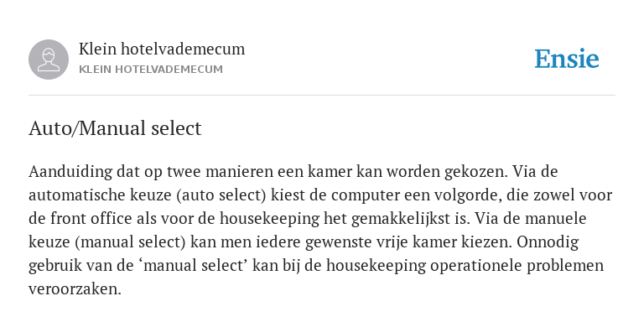The height and width of the screenshot is (322, 644).
Task: Click the word problemen in paragraph
Action: click(x=565, y=266)
